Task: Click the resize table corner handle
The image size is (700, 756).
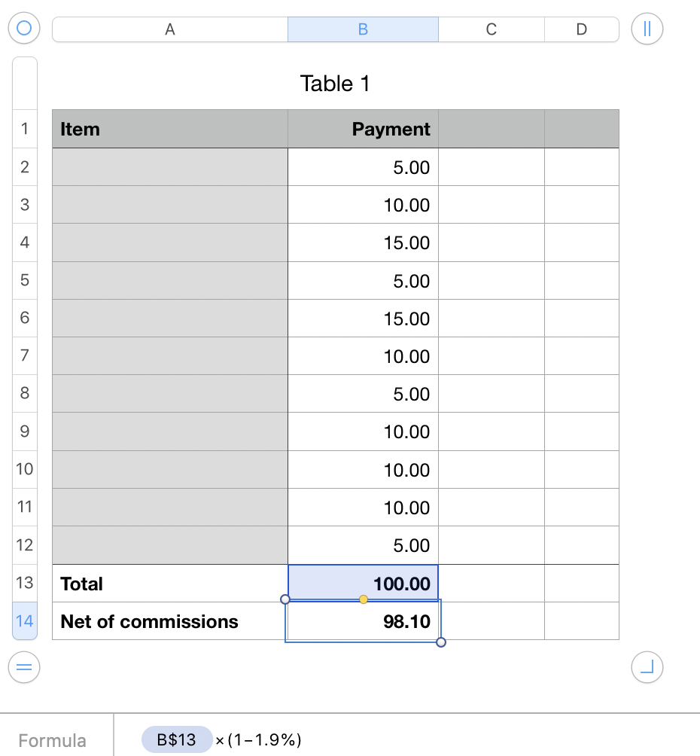Action: [647, 666]
